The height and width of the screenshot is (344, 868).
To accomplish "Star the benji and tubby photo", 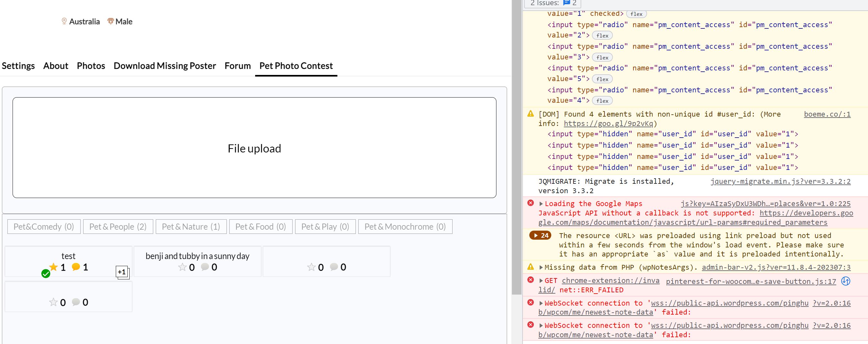I will (182, 267).
